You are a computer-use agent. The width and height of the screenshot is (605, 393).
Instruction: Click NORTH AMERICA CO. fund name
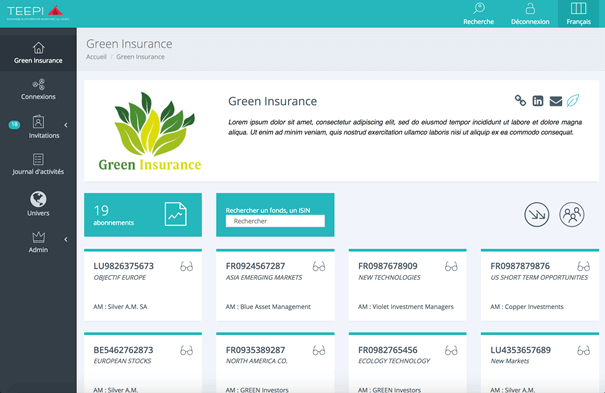pos(257,361)
